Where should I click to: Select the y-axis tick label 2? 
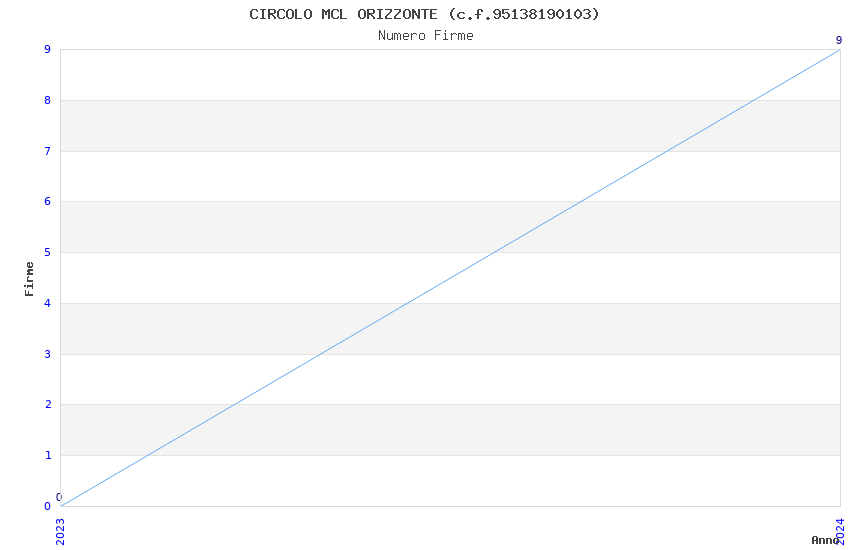pyautogui.click(x=47, y=405)
